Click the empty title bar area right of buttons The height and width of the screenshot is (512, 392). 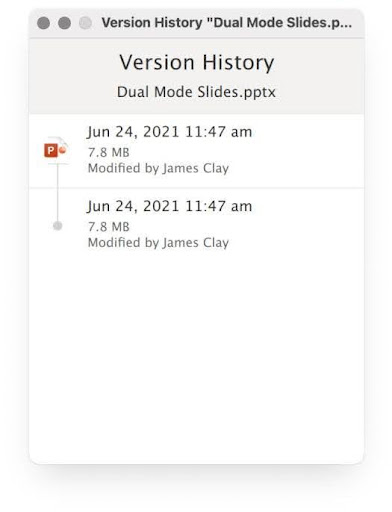(x=97, y=23)
